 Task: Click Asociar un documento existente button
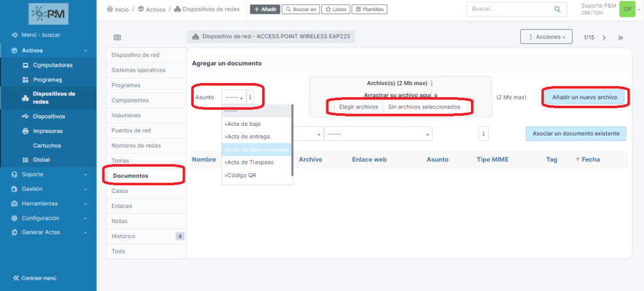click(x=575, y=134)
